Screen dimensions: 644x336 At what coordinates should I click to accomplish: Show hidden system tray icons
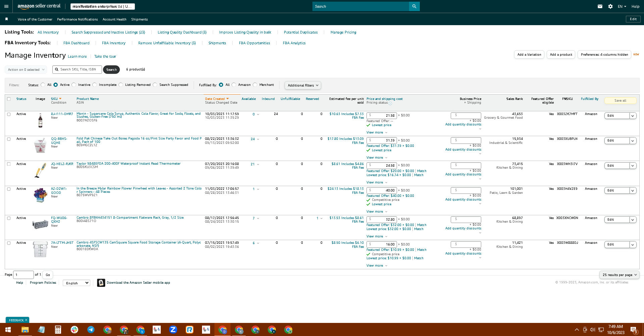pos(577,330)
